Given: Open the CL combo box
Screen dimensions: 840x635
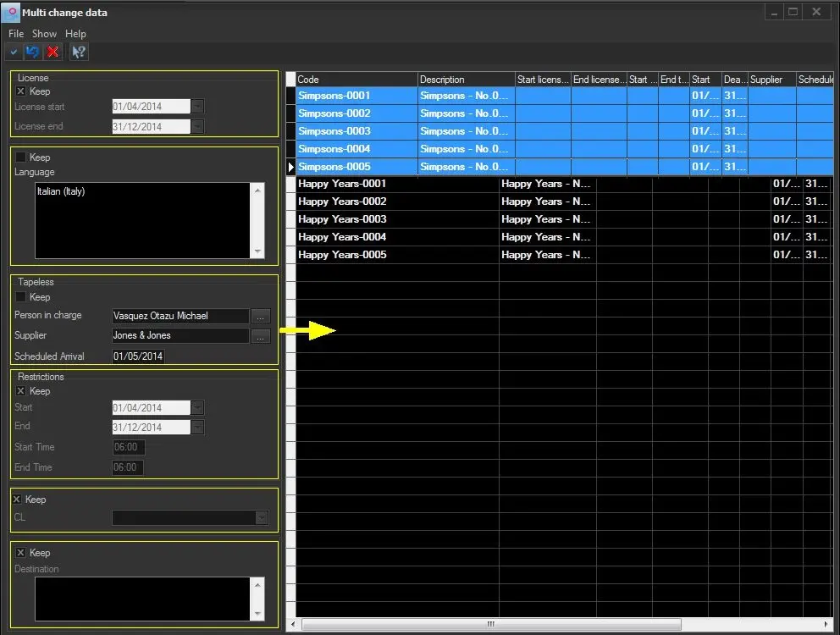Looking at the screenshot, I should [x=262, y=517].
